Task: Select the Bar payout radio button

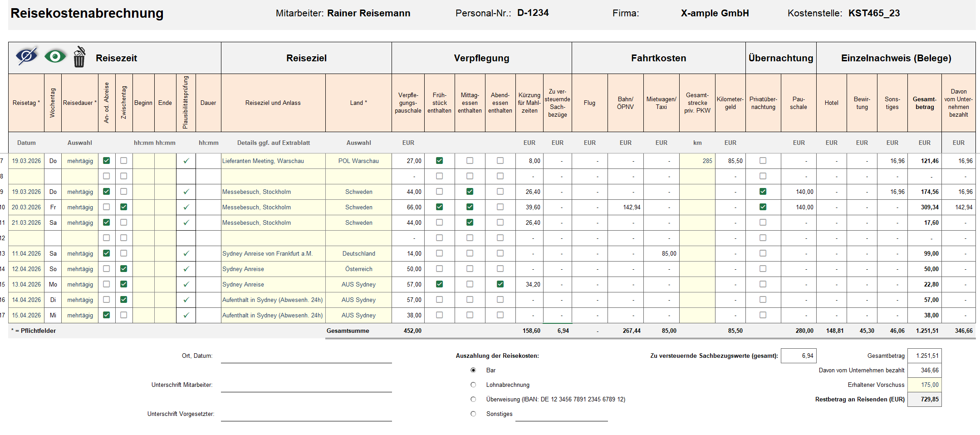Action: coord(473,371)
